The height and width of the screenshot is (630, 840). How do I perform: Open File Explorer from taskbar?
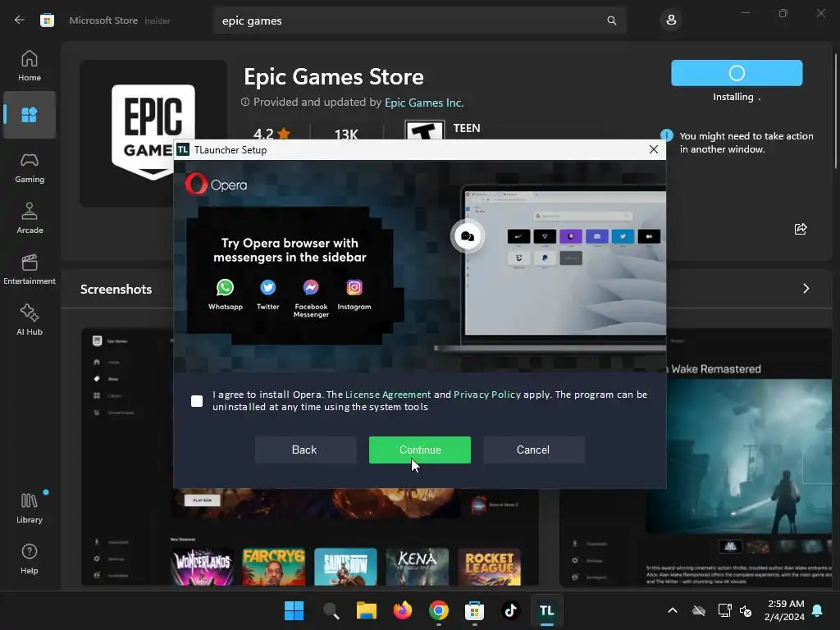coord(367,610)
